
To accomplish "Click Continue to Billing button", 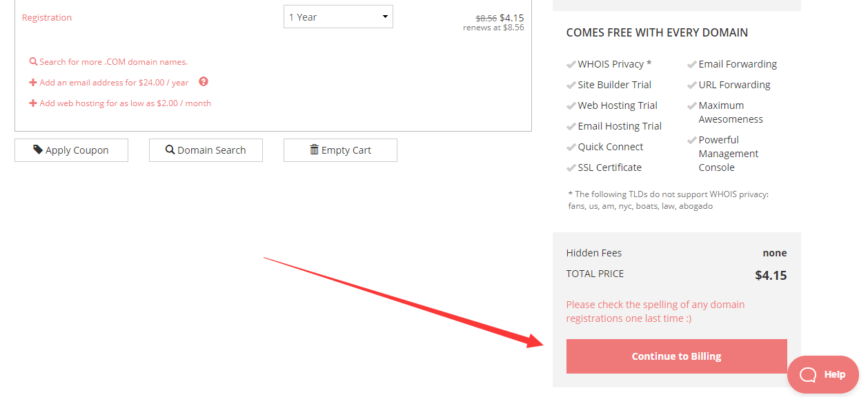I will tap(676, 356).
